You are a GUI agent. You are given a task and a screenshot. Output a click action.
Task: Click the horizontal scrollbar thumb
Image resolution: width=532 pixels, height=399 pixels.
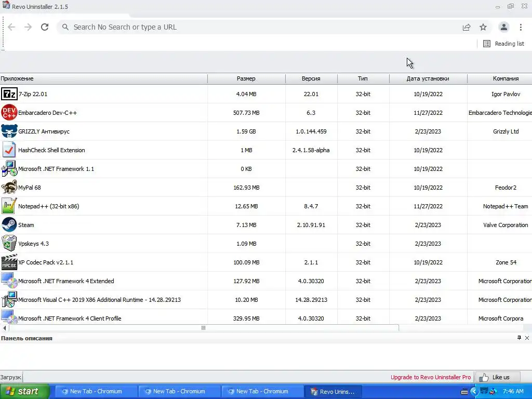coord(204,328)
